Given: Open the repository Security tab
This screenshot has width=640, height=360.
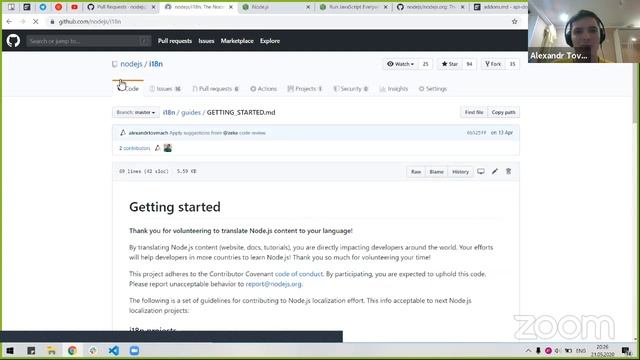Looking at the screenshot, I should tap(351, 89).
